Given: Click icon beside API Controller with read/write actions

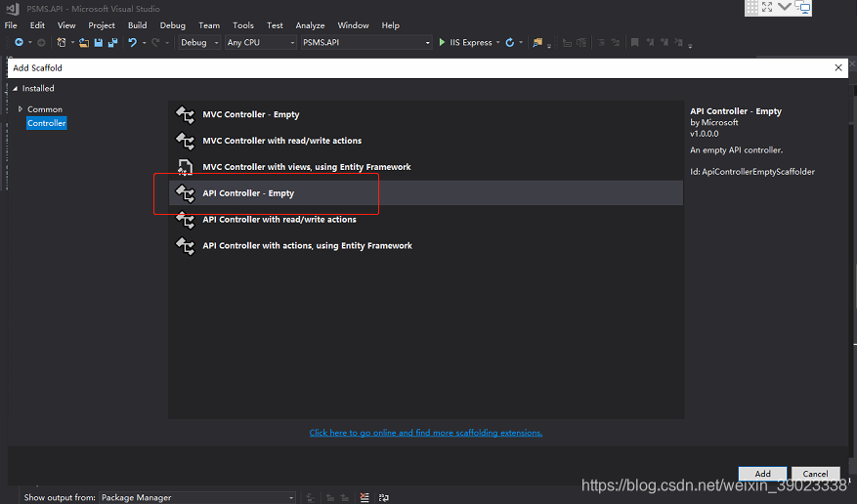Looking at the screenshot, I should click(x=185, y=220).
